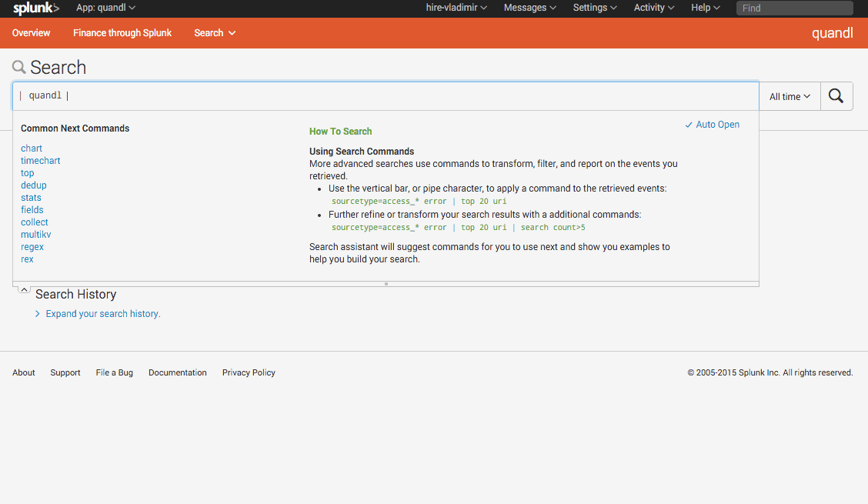Click the search assistant resize handle
The width and height of the screenshot is (868, 504).
pyautogui.click(x=386, y=284)
